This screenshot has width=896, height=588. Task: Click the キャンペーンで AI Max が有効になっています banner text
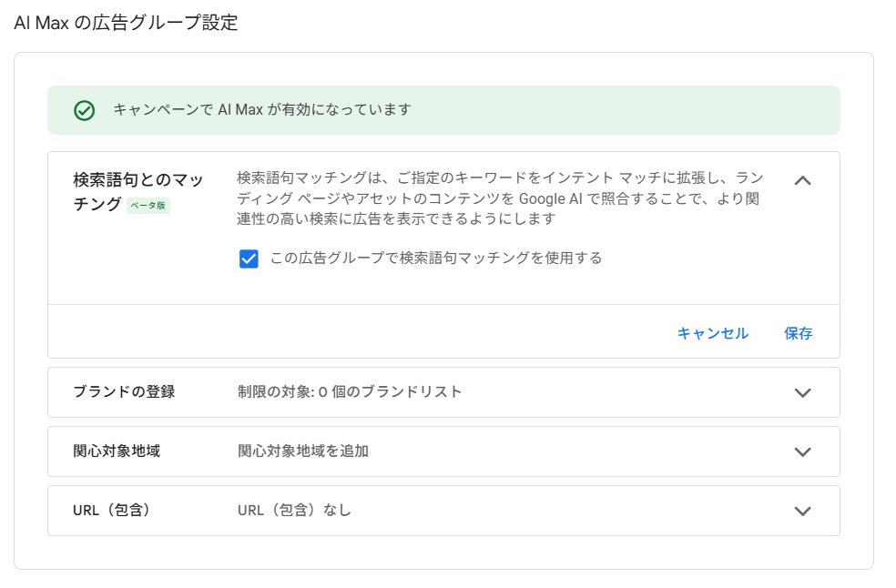coord(262,110)
